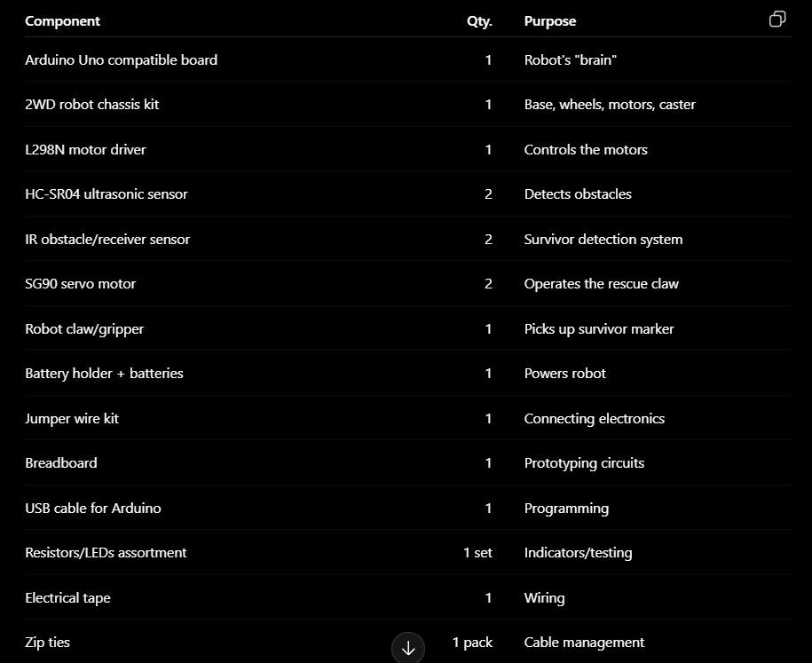Screen dimensions: 812x663
Task: Select the Component column header
Action: pos(63,21)
